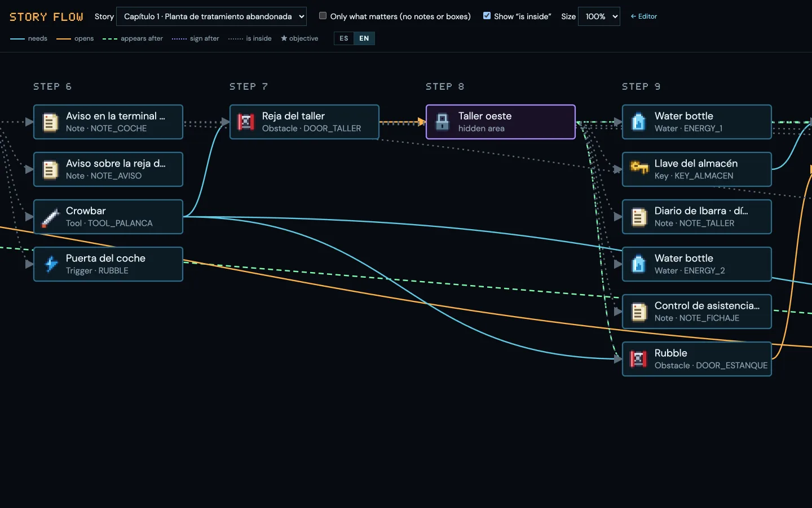This screenshot has height=508, width=812.
Task: Click the golden key icon on Llave del almacén
Action: 638,168
